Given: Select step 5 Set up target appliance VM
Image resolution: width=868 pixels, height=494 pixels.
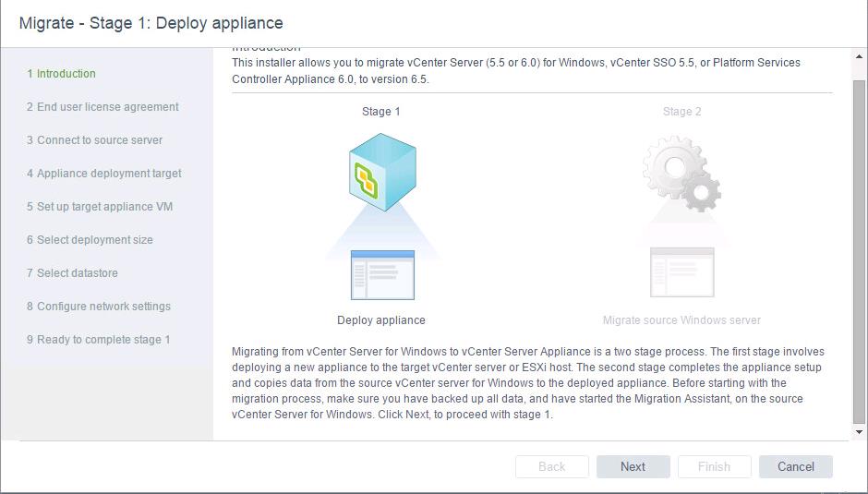Looking at the screenshot, I should coord(100,207).
